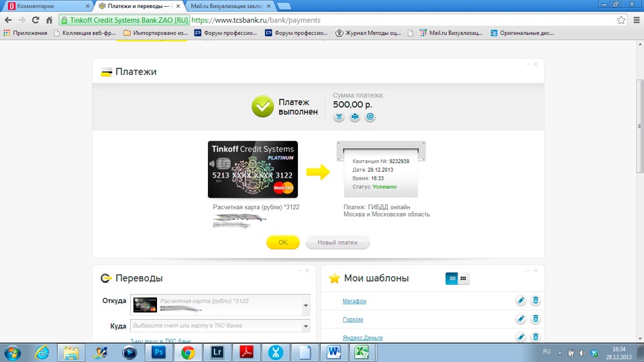Open Word from taskbar
This screenshot has height=362, width=644.
click(x=334, y=353)
